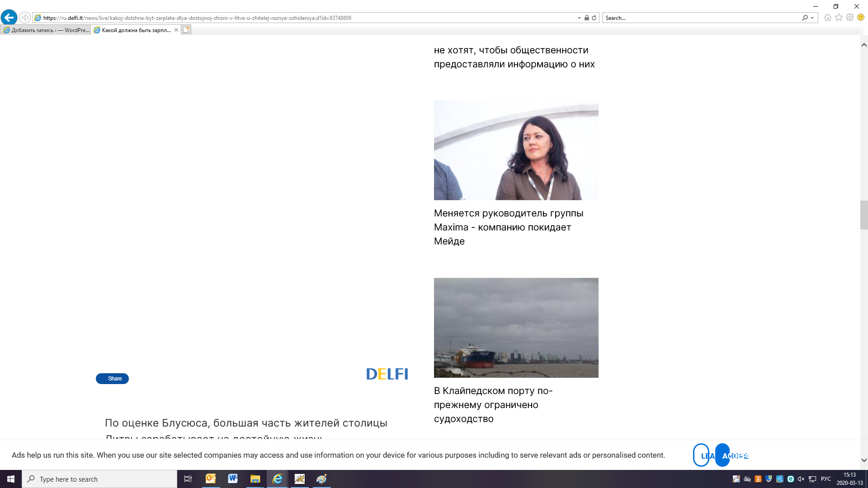Open a new blank tab

coord(186,30)
